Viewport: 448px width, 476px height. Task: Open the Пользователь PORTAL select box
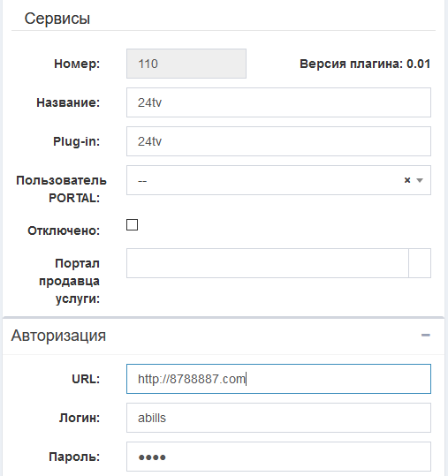coord(278,180)
